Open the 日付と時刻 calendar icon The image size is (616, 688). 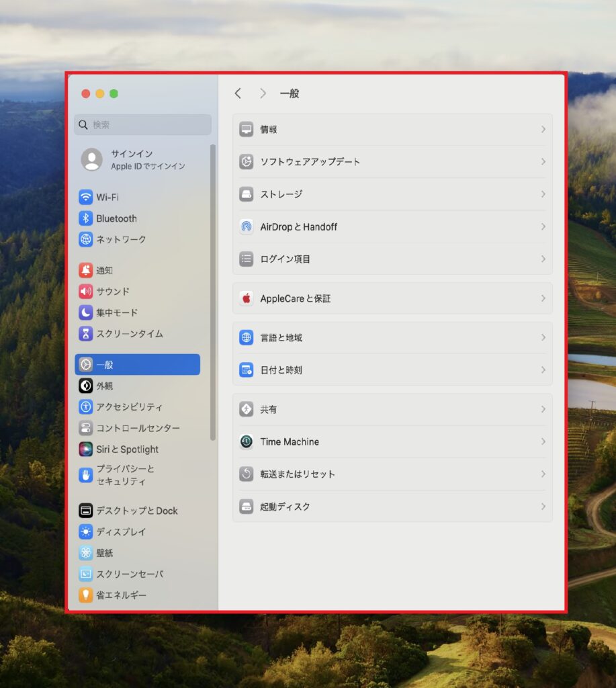pos(246,370)
